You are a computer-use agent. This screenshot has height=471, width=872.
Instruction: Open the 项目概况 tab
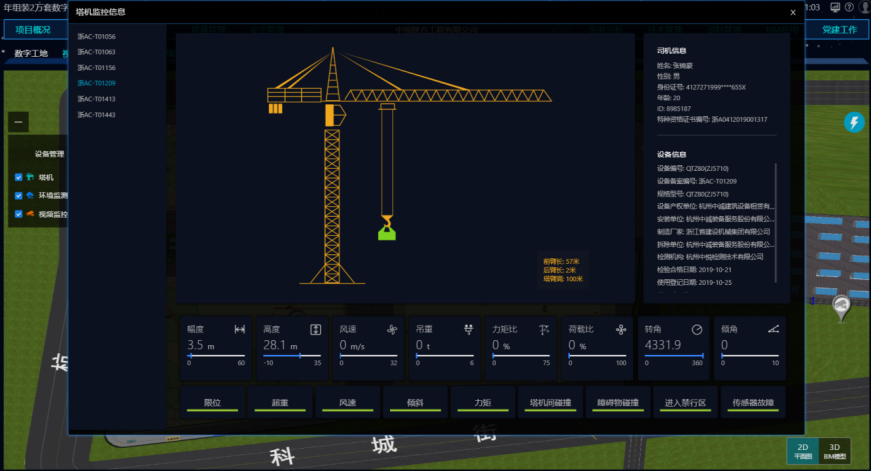pos(32,30)
